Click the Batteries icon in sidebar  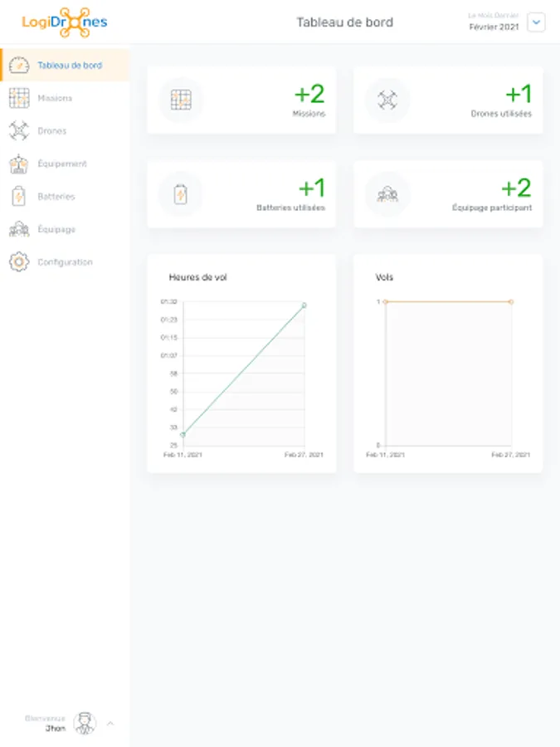[x=19, y=196]
